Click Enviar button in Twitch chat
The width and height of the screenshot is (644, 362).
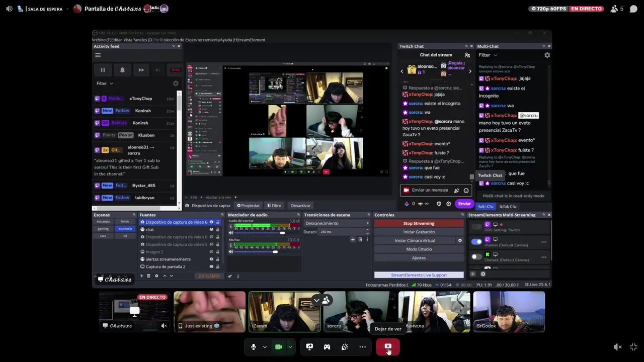coord(464,204)
